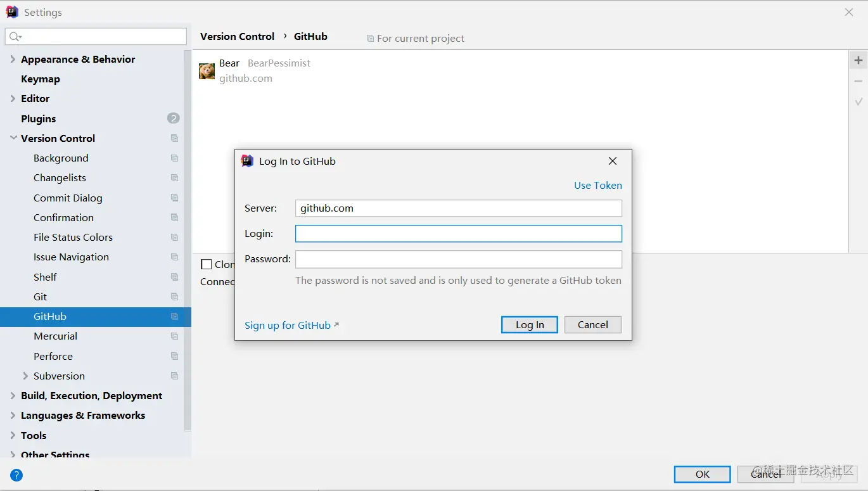
Task: Expand the Subversion node
Action: [x=25, y=376]
